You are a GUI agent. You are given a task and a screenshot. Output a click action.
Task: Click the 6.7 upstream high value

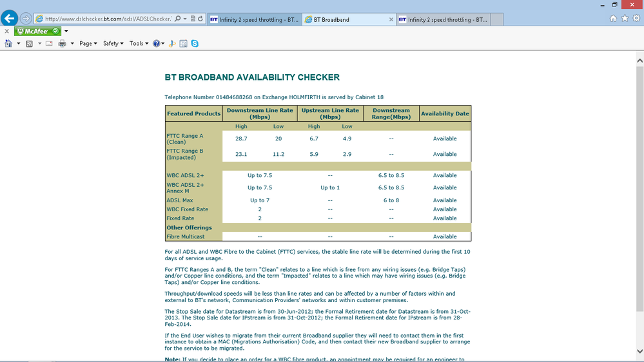pos(314,138)
